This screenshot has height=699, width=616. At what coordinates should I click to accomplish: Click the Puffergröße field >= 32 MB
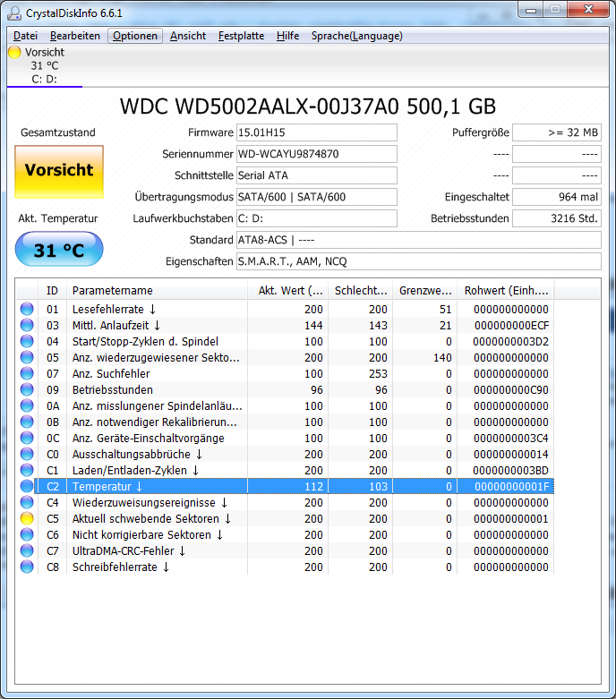tap(557, 132)
